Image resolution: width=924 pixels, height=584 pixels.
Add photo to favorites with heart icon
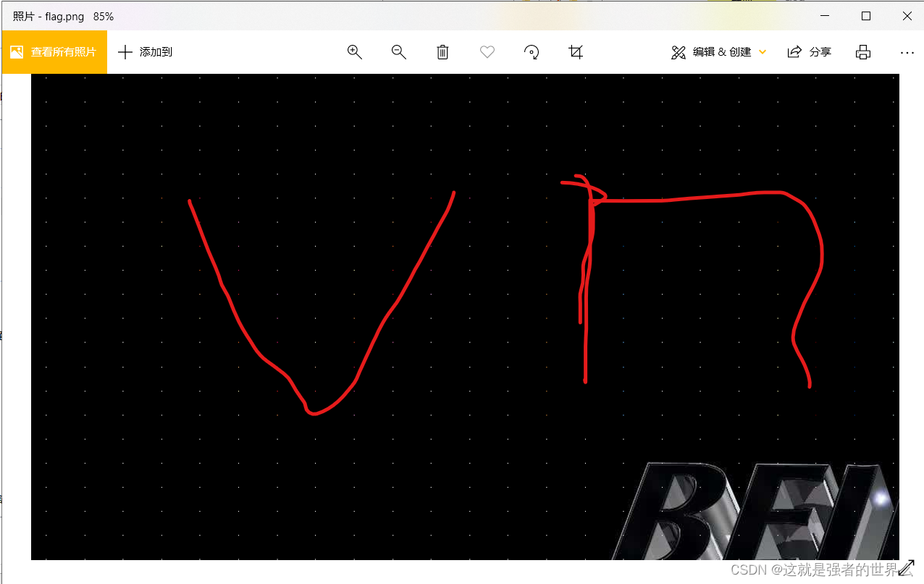click(487, 52)
